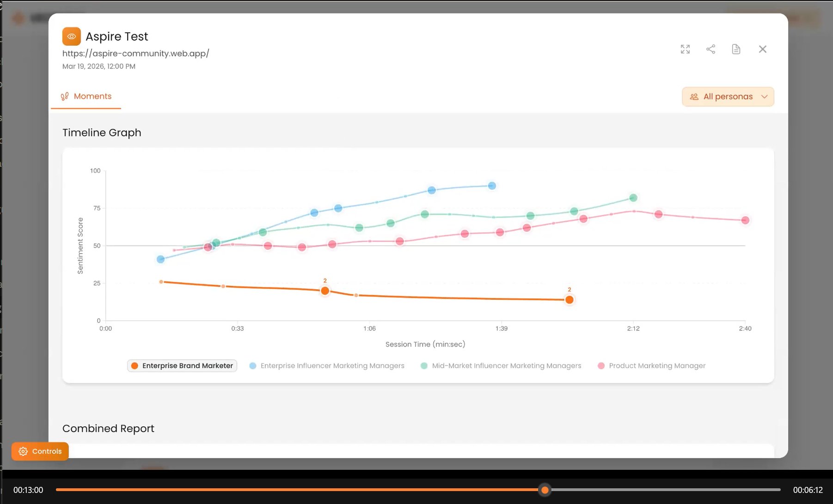Click the 2:12 x-axis tick label

[x=633, y=328]
